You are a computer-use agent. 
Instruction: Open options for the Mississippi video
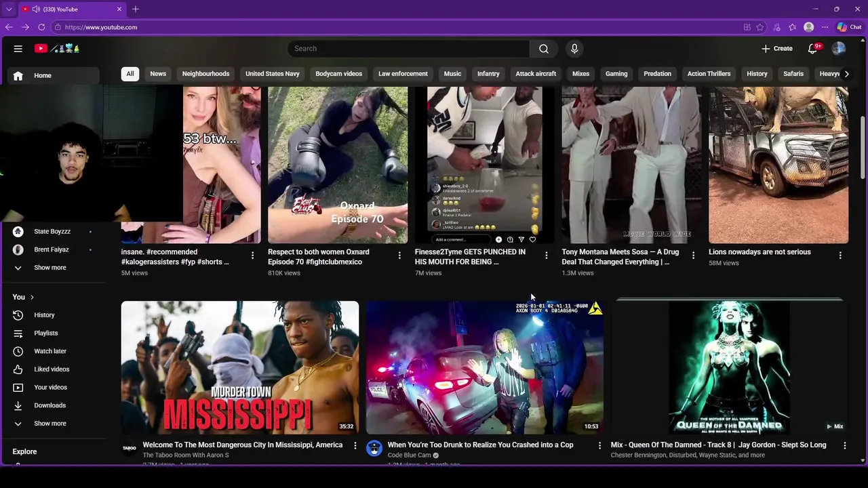click(355, 446)
